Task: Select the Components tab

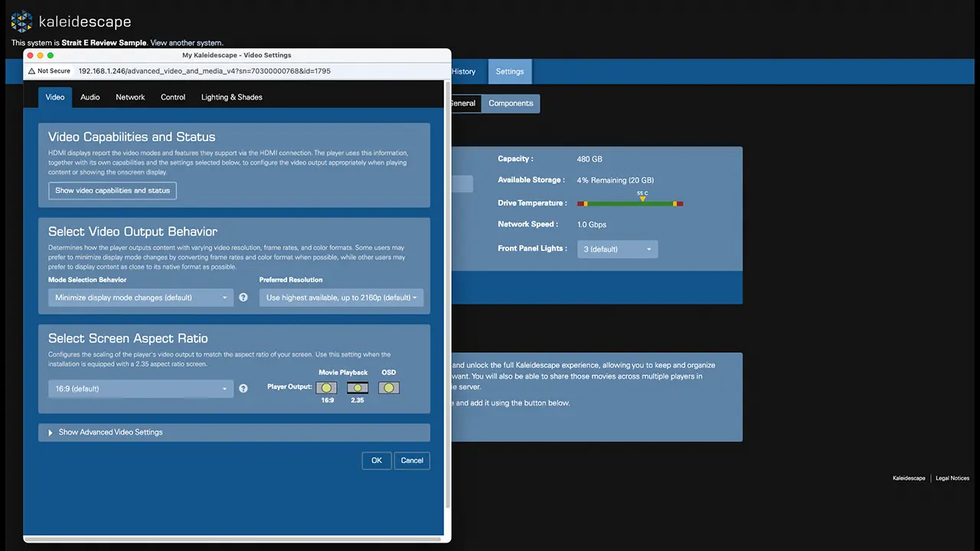Action: pos(511,103)
